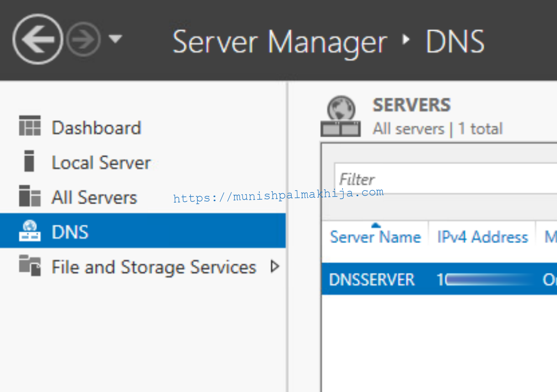Click the forward navigation arrow button

pos(83,39)
